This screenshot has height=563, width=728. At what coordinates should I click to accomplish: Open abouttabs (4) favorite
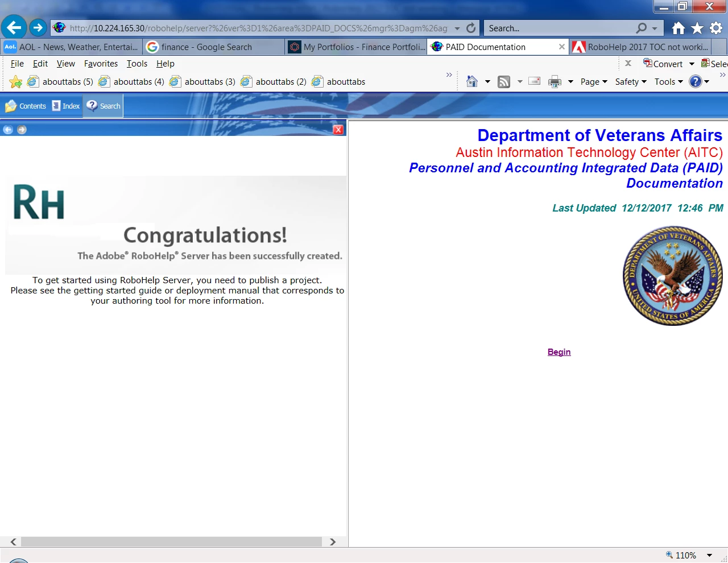[131, 82]
